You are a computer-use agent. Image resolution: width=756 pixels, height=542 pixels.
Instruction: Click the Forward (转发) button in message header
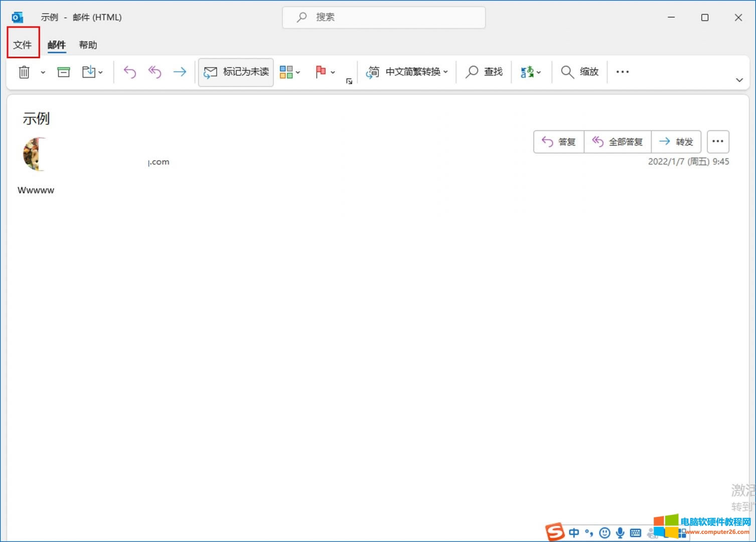(676, 142)
